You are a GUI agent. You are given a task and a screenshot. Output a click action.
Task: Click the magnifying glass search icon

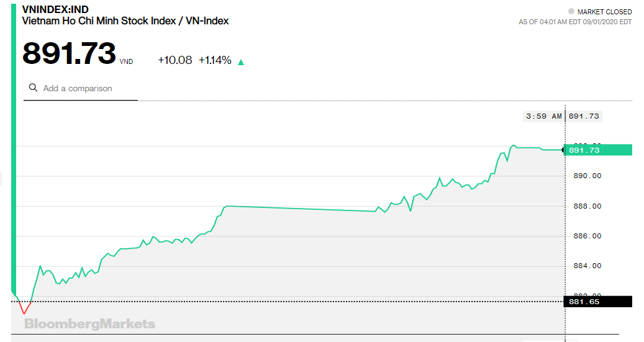point(34,88)
